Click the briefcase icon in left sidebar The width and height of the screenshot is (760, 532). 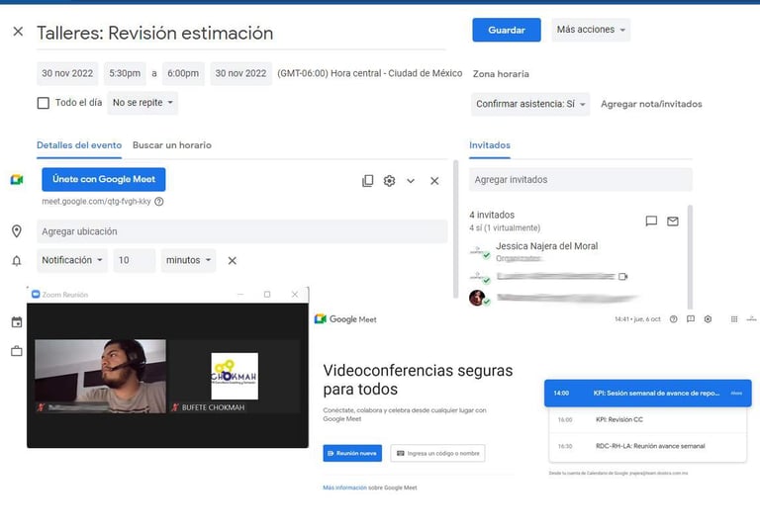[x=17, y=351]
